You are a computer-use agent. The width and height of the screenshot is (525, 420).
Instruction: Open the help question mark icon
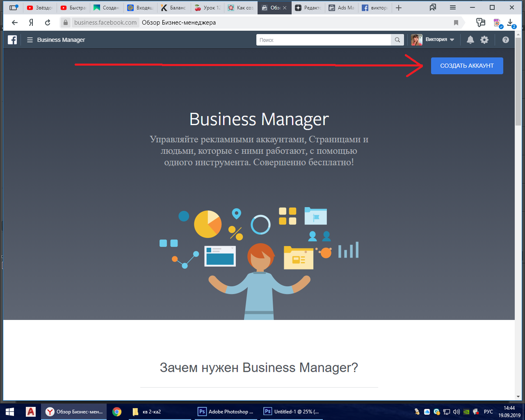506,40
